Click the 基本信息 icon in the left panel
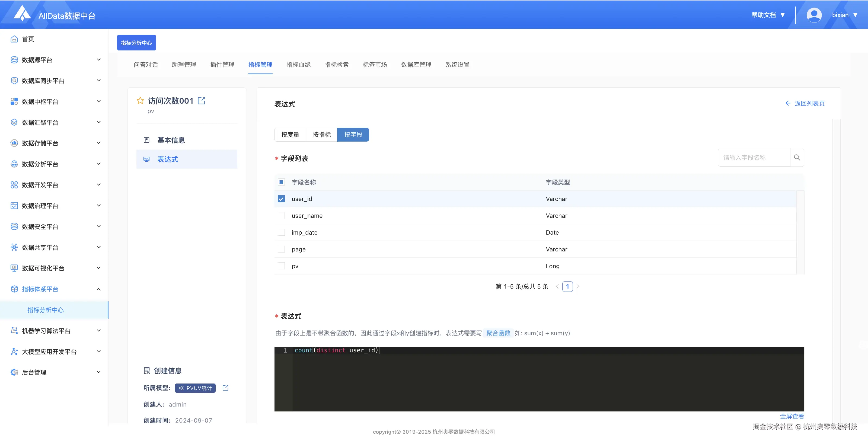The image size is (868, 441). coord(146,140)
